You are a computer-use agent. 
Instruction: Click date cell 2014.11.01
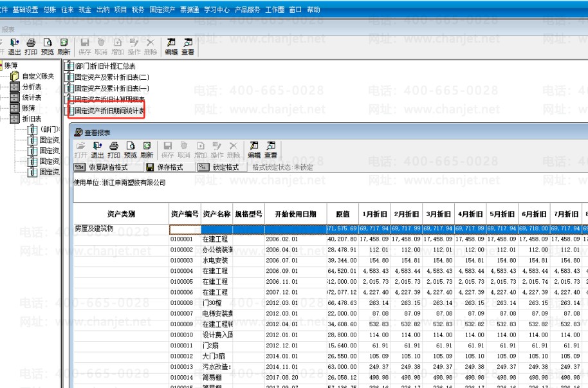click(295, 367)
